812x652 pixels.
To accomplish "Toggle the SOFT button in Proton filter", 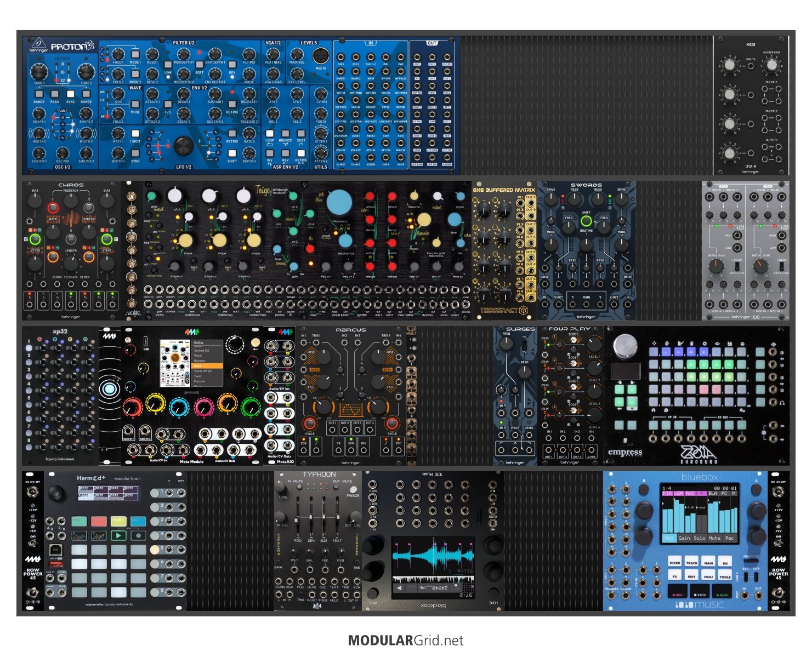I will 200,65.
